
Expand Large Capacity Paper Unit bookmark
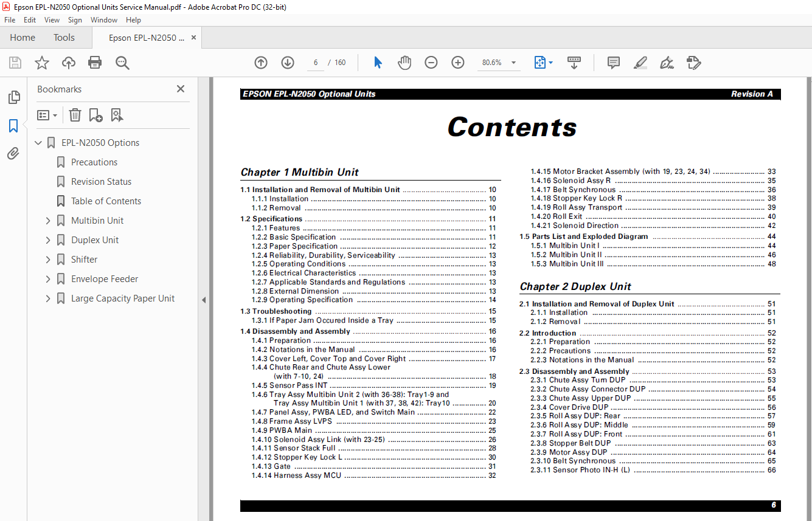[x=48, y=298]
